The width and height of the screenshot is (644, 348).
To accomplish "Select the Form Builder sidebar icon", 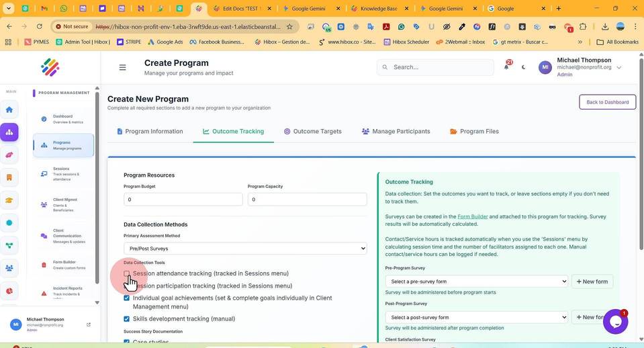I will click(44, 265).
